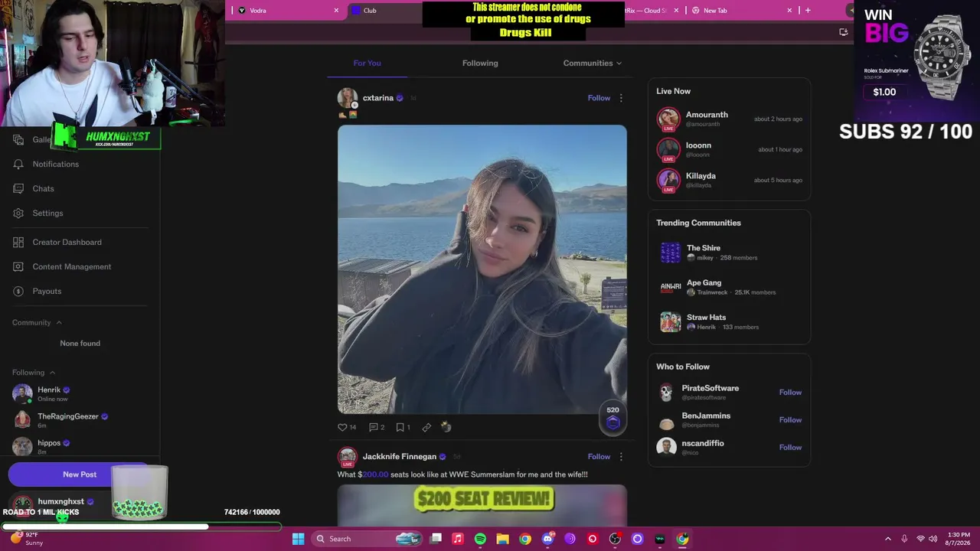Switch to the New Tab browser tab
The height and width of the screenshot is (551, 980).
(x=742, y=10)
